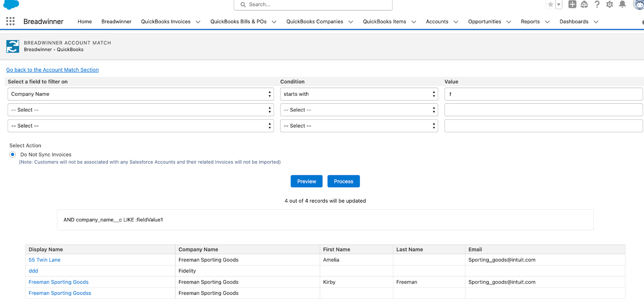Open the Notifications bell icon

click(622, 4)
